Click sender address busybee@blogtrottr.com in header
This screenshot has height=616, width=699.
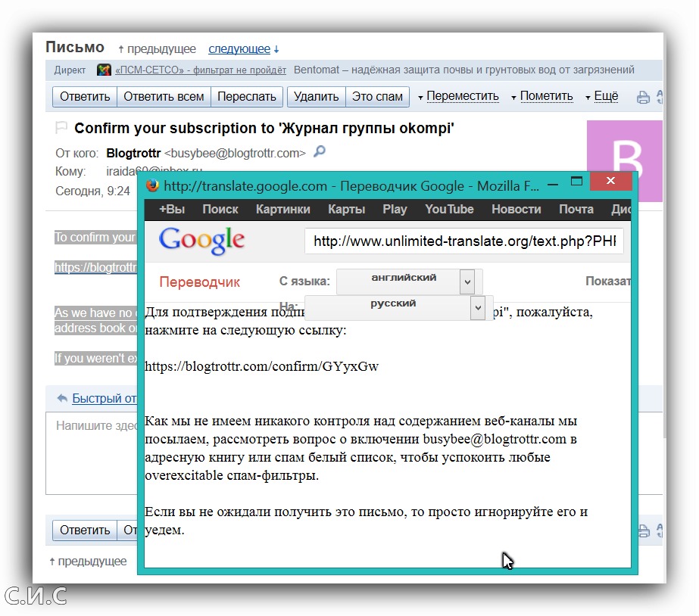(x=235, y=153)
